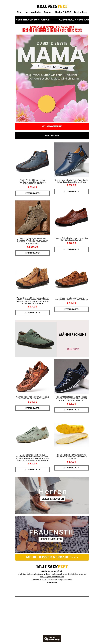Follow the ZEIG MEHR link
Screen dimensions: 104x644
73,349
